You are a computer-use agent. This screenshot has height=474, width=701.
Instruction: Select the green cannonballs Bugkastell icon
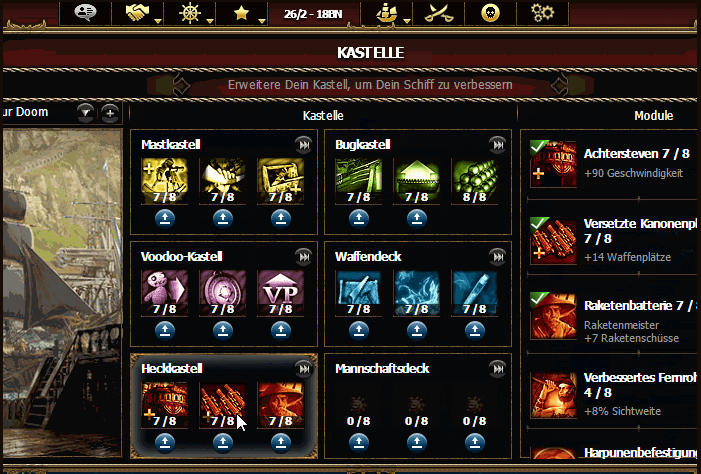[x=474, y=181]
